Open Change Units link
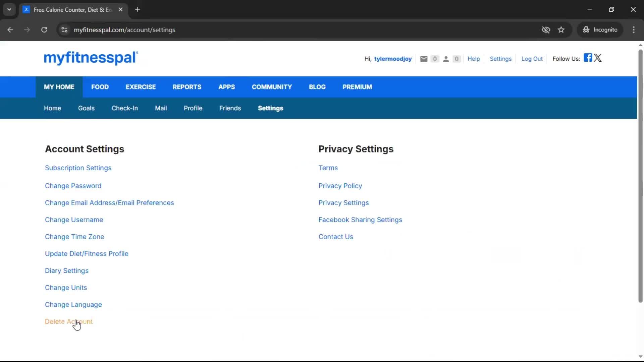The width and height of the screenshot is (644, 362). click(x=66, y=288)
